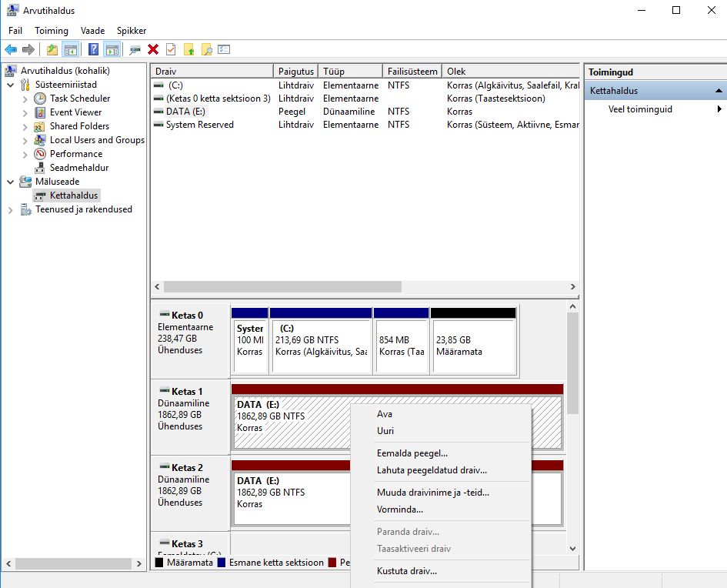The image size is (727, 588).
Task: Click the checklist settings icon in toolbar
Action: [x=224, y=49]
